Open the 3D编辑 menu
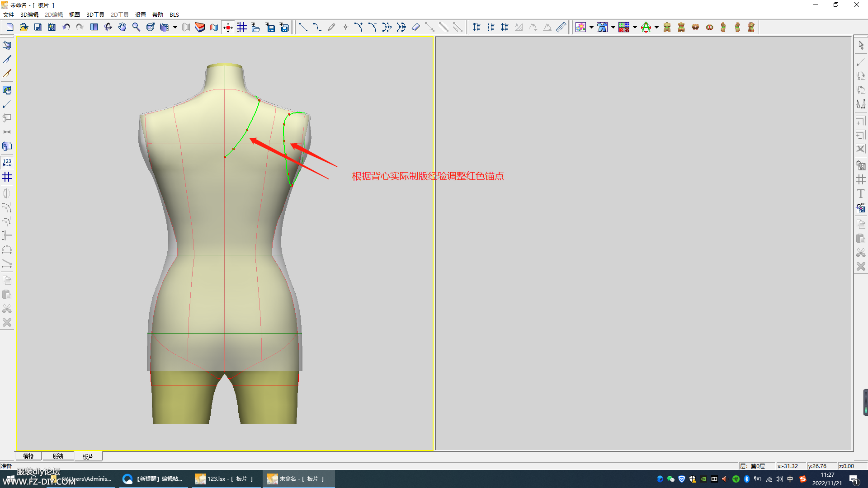 point(29,15)
